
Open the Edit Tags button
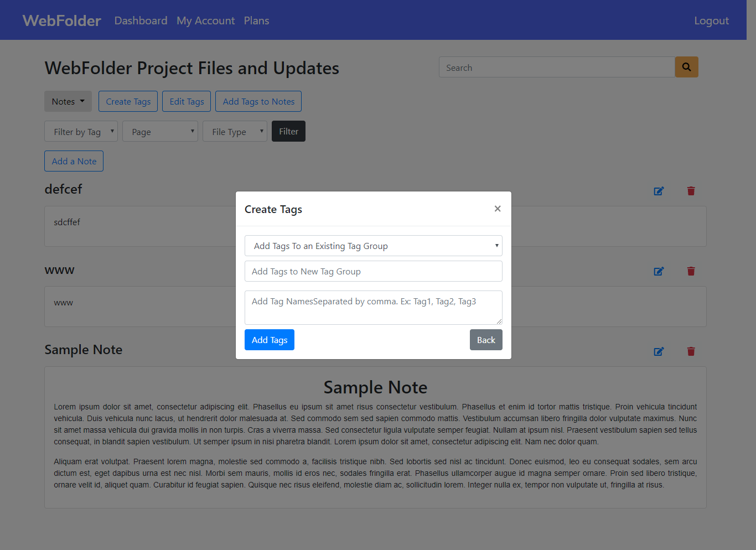(187, 101)
